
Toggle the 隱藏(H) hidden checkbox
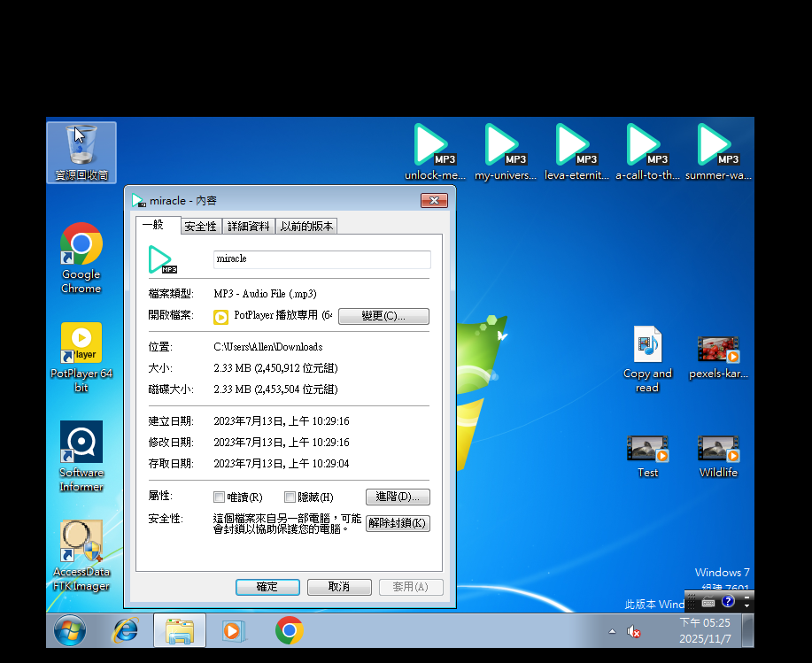click(290, 497)
